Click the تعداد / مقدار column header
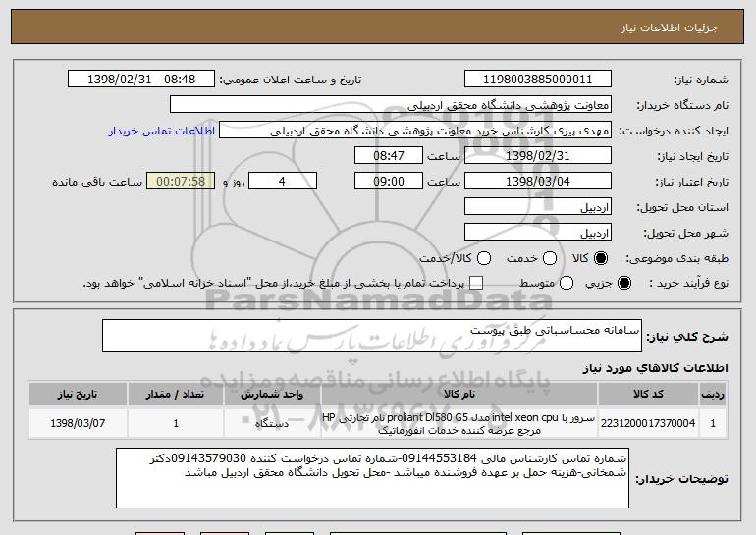The width and height of the screenshot is (756, 535). (x=176, y=395)
